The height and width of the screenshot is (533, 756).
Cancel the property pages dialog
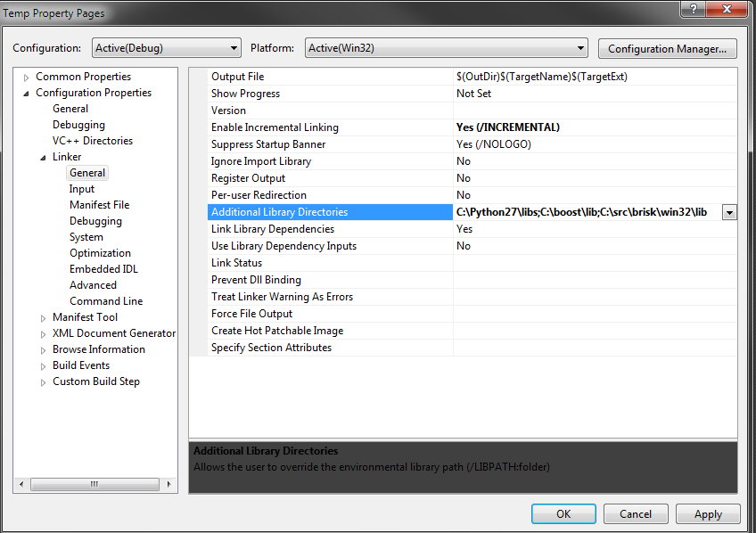coord(636,514)
